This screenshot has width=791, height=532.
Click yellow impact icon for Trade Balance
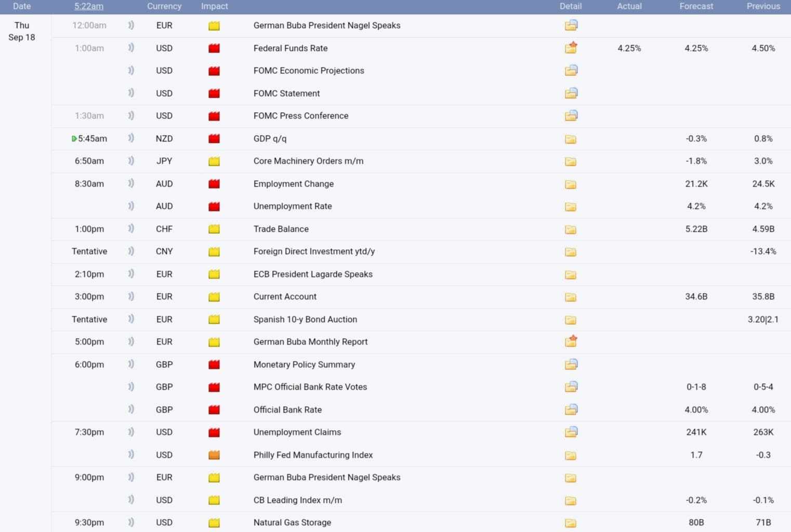point(214,229)
